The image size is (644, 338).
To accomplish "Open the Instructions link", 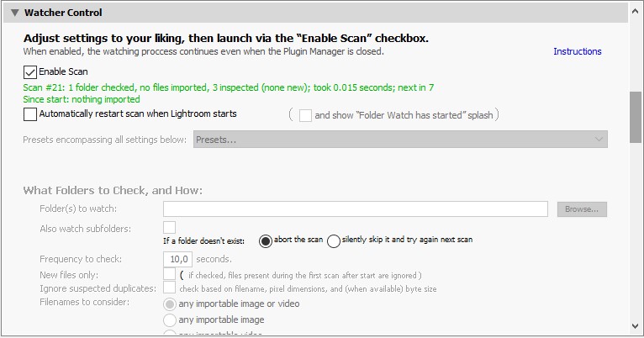I will pyautogui.click(x=577, y=51).
